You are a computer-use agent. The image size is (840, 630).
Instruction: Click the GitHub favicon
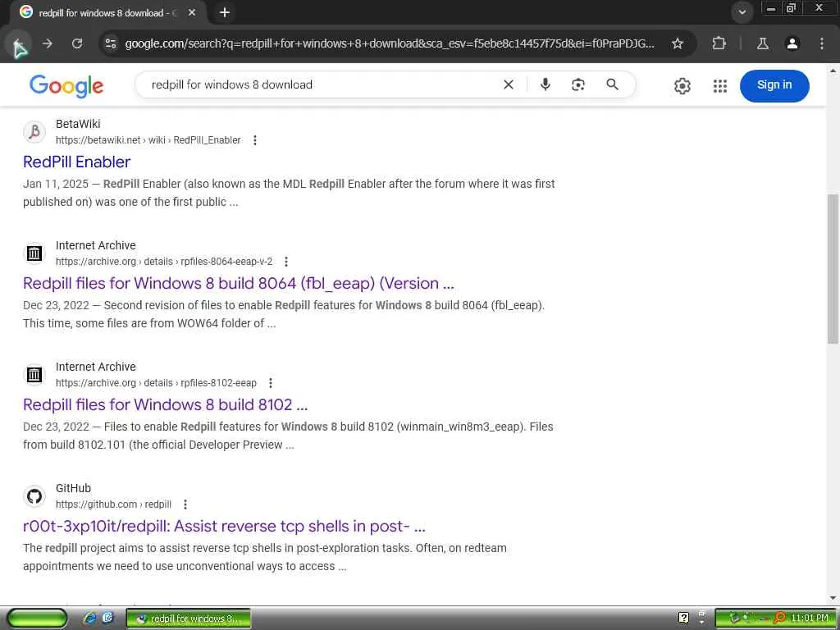click(x=34, y=496)
